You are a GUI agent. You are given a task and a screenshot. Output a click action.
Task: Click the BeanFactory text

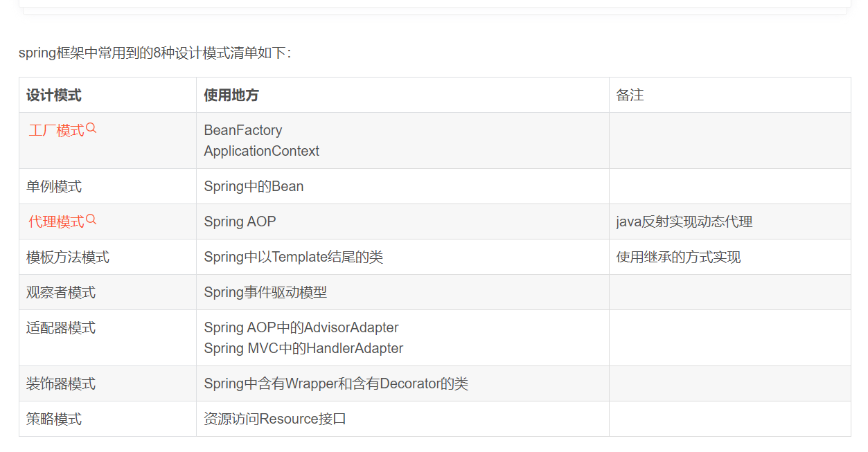[x=243, y=130]
